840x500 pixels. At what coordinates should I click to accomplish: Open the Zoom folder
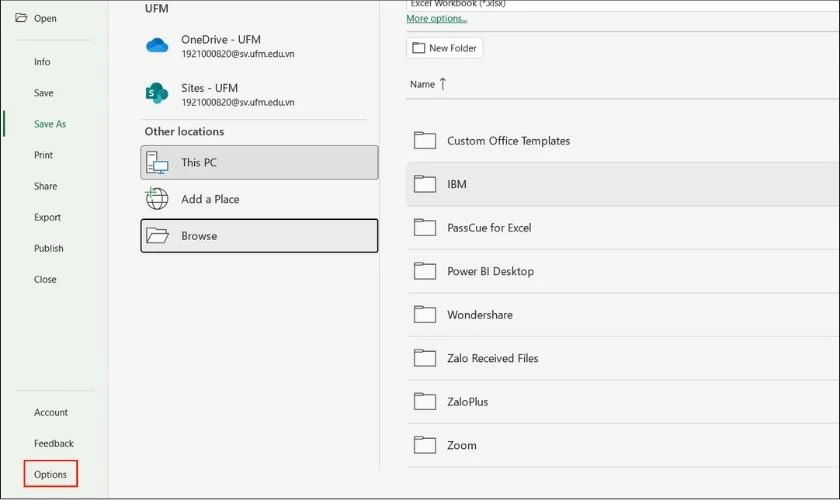pyautogui.click(x=622, y=445)
